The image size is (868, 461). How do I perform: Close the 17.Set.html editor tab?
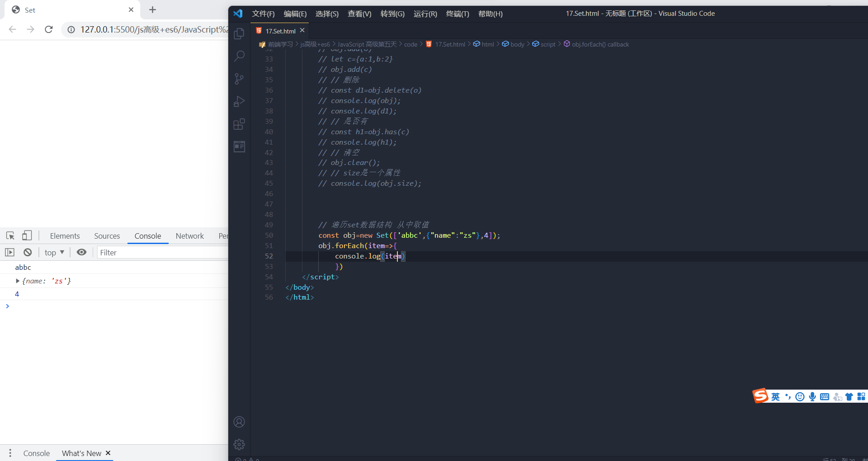[x=302, y=30]
